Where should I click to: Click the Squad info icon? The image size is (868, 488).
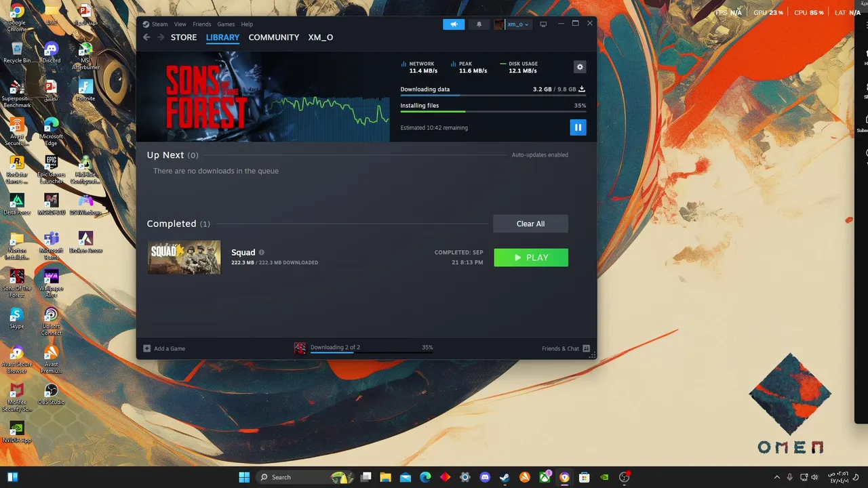262,252
